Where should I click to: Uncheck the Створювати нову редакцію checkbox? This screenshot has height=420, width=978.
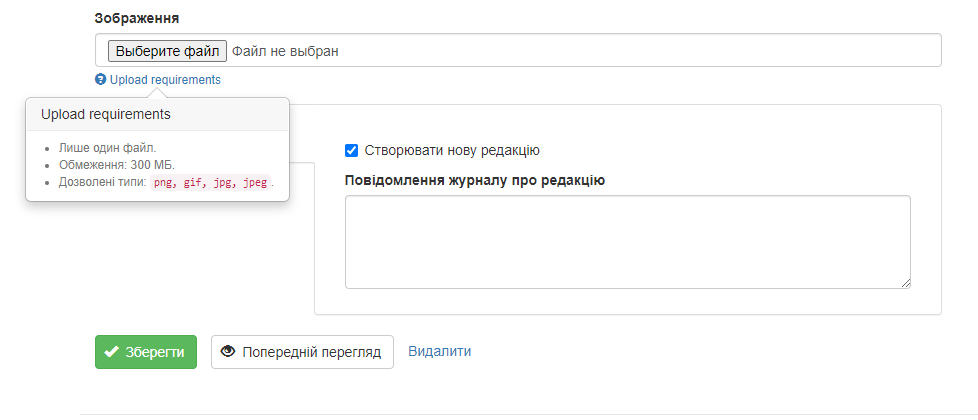click(x=352, y=150)
